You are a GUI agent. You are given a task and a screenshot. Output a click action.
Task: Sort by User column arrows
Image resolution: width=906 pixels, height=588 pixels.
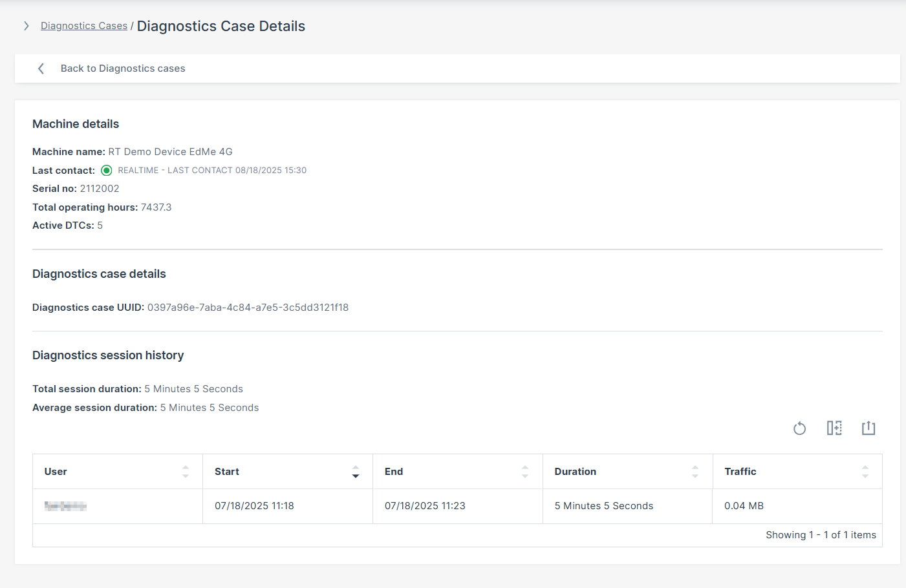tap(186, 472)
